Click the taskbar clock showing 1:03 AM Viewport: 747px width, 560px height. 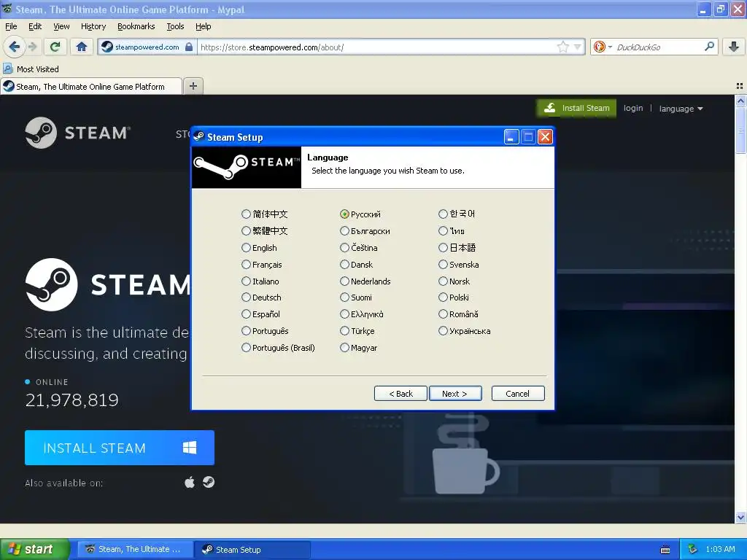tap(720, 549)
